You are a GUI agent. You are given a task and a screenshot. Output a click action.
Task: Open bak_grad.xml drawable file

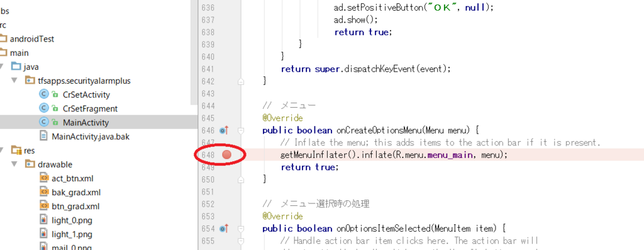pos(76,193)
